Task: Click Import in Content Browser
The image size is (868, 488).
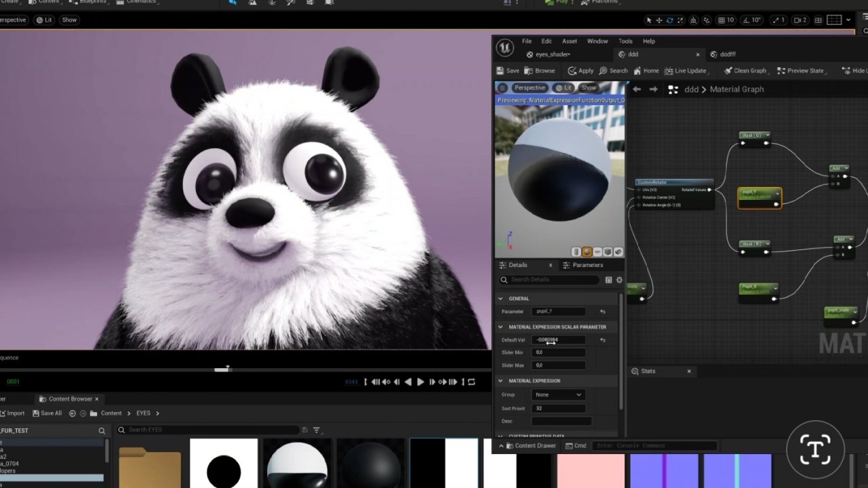Action: pyautogui.click(x=12, y=413)
